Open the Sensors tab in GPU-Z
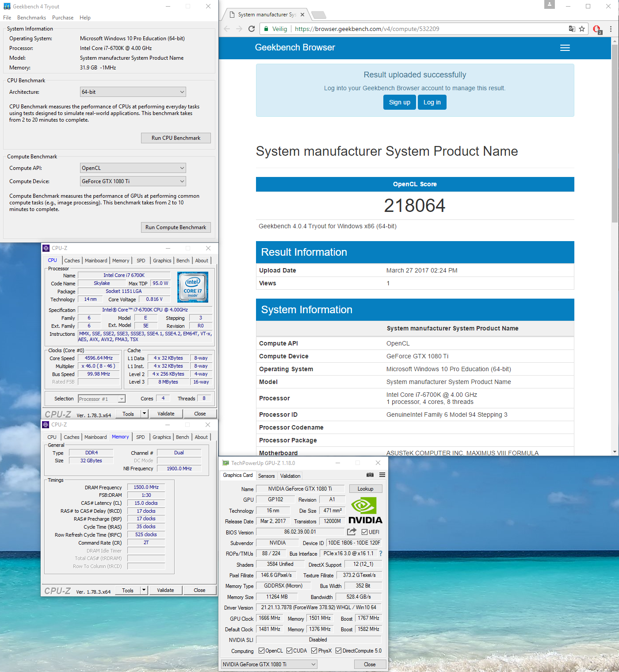 tap(266, 476)
